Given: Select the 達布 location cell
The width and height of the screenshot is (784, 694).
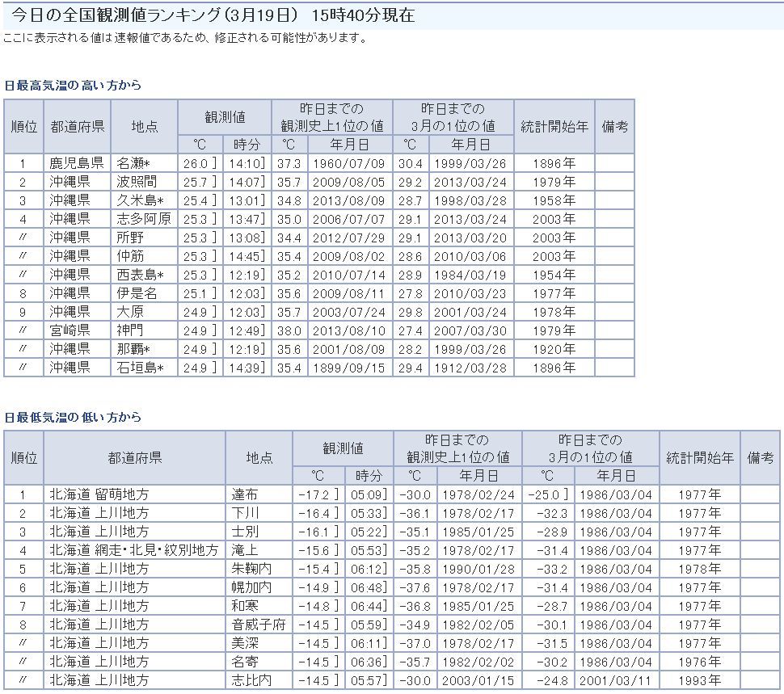Looking at the screenshot, I should (x=245, y=494).
